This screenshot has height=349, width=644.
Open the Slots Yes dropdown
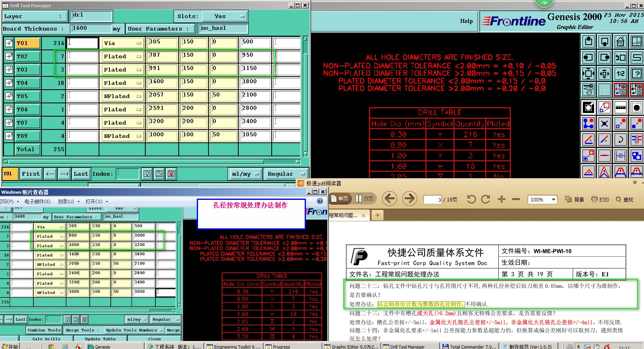coord(225,16)
